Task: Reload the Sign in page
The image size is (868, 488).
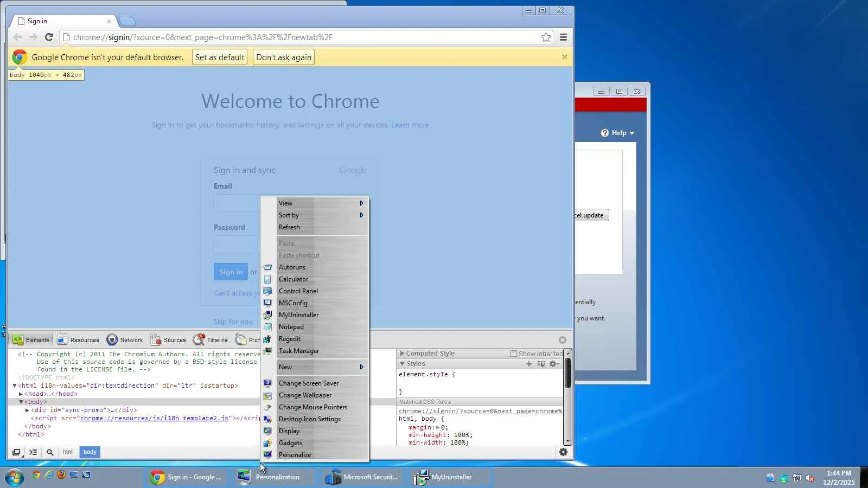Action: 49,37
